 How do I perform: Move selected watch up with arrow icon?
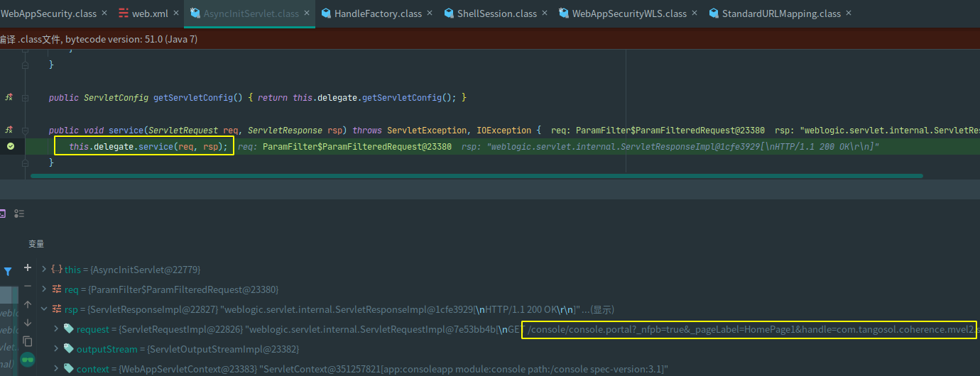(28, 304)
